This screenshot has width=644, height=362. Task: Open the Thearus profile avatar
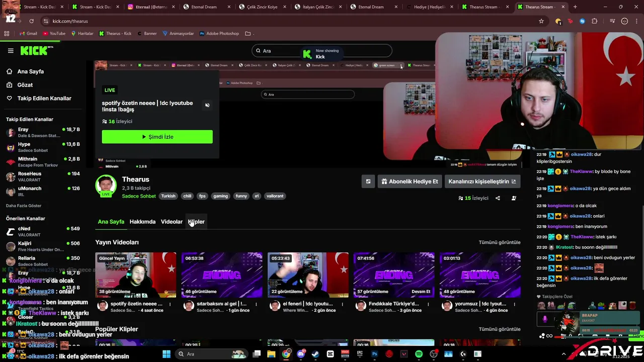[x=106, y=186]
